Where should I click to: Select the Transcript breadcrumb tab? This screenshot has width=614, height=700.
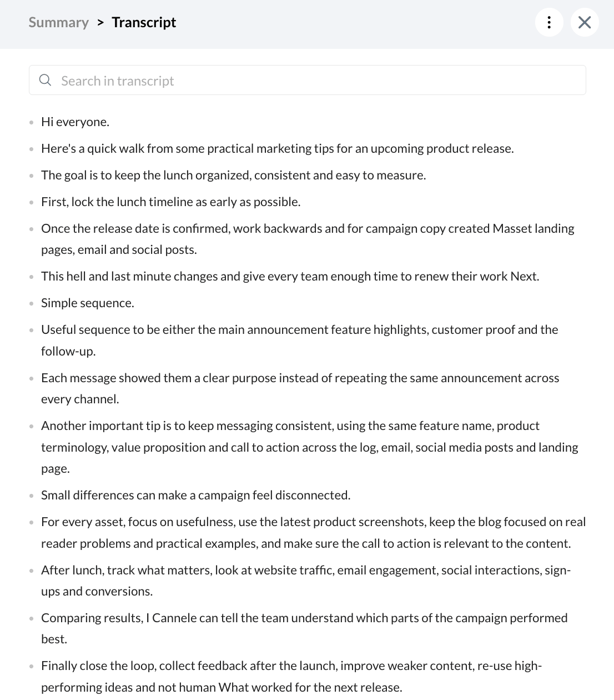144,22
